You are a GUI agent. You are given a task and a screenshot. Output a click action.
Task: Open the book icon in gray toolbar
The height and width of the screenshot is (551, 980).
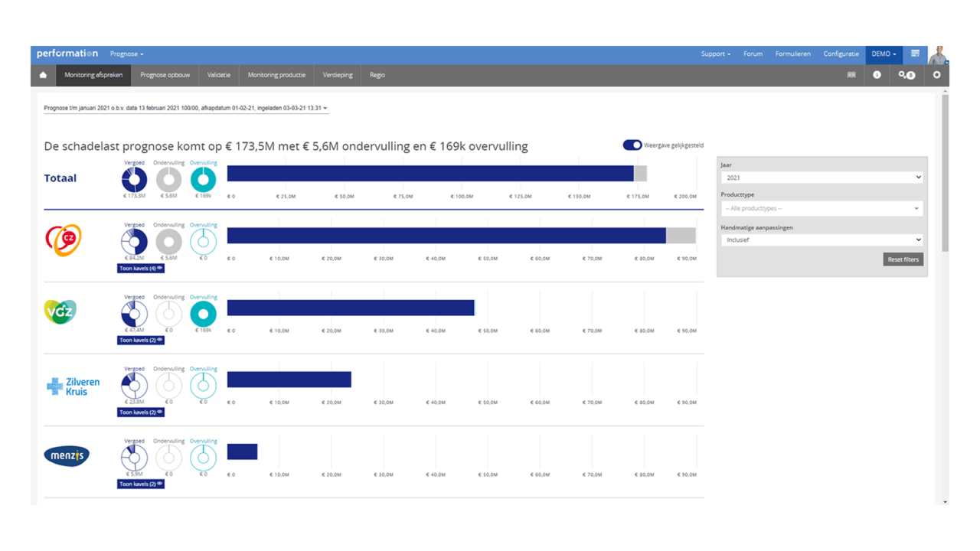[851, 75]
